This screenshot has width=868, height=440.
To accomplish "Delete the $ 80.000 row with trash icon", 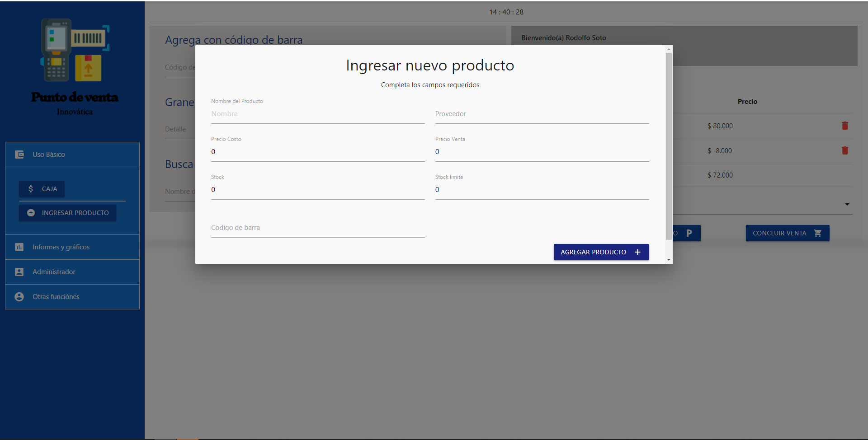I will pos(844,126).
